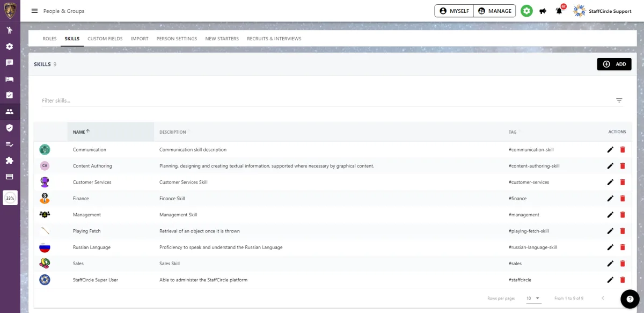This screenshot has height=313, width=644.
Task: Open the checklist sidebar icon
Action: point(9,144)
